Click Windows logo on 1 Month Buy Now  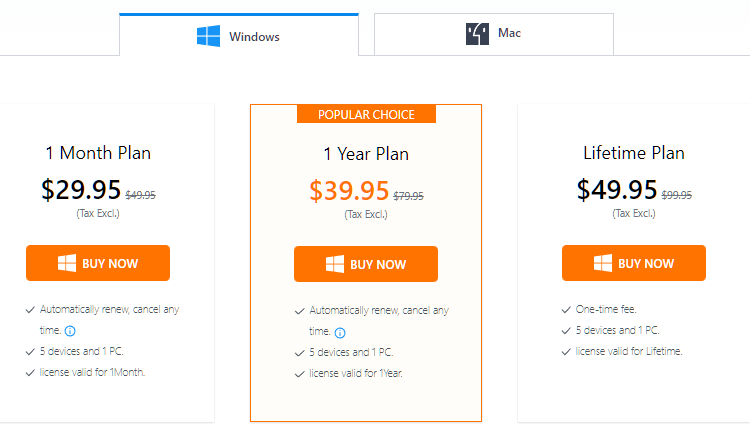click(67, 263)
